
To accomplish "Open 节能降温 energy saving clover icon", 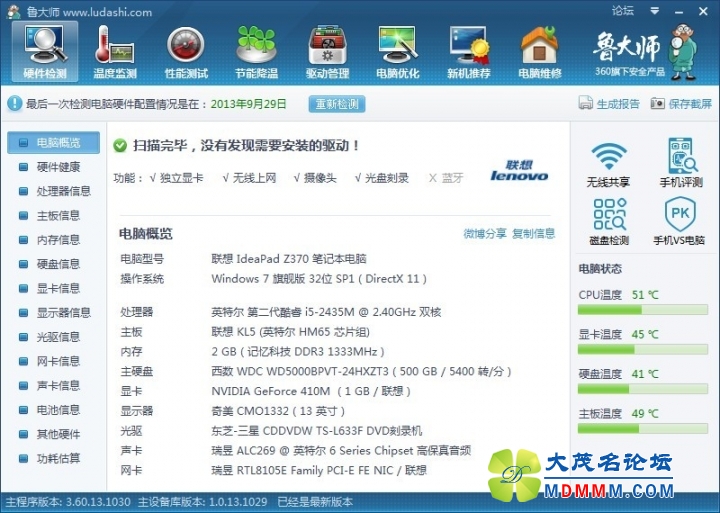I will (256, 51).
